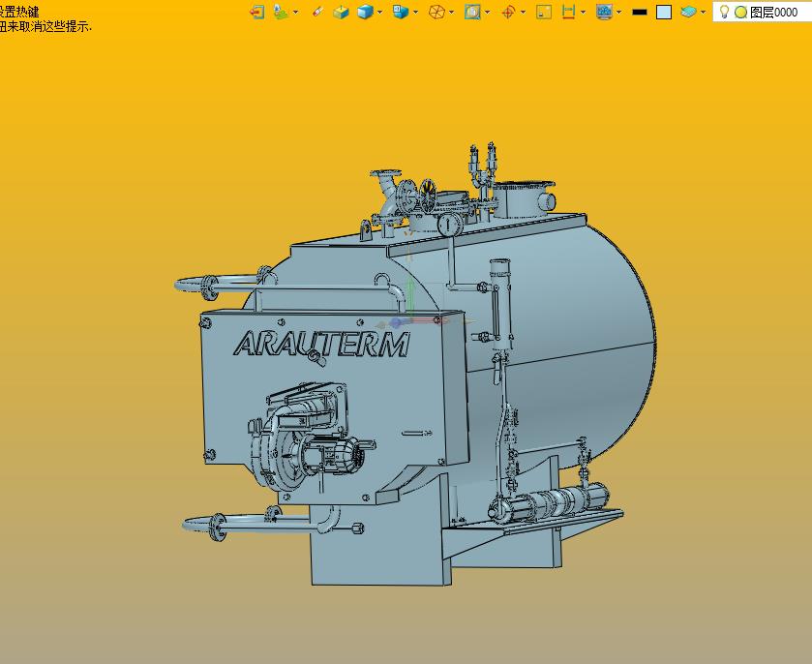Click the ARAUTERM lettering on the boiler
Image resolution: width=812 pixels, height=664 pixels.
pos(321,344)
